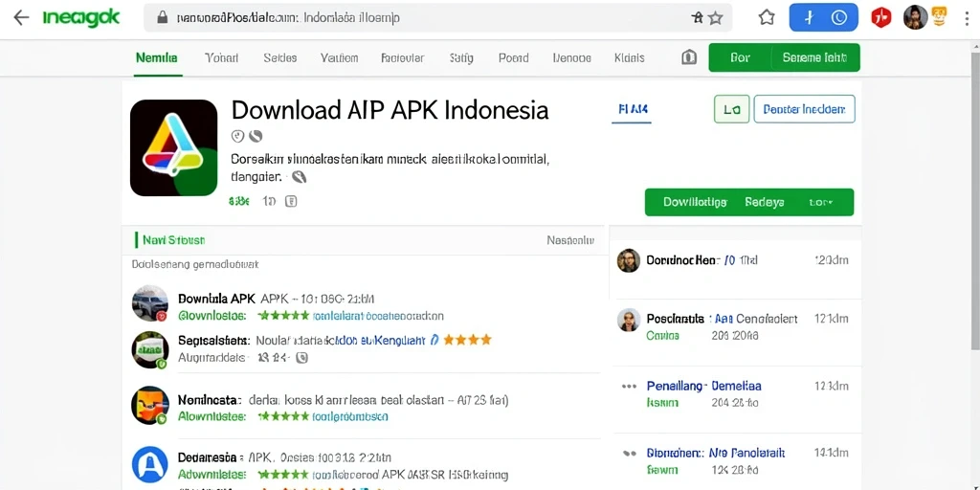Click the dots icon beside Gionohem

[x=629, y=453]
